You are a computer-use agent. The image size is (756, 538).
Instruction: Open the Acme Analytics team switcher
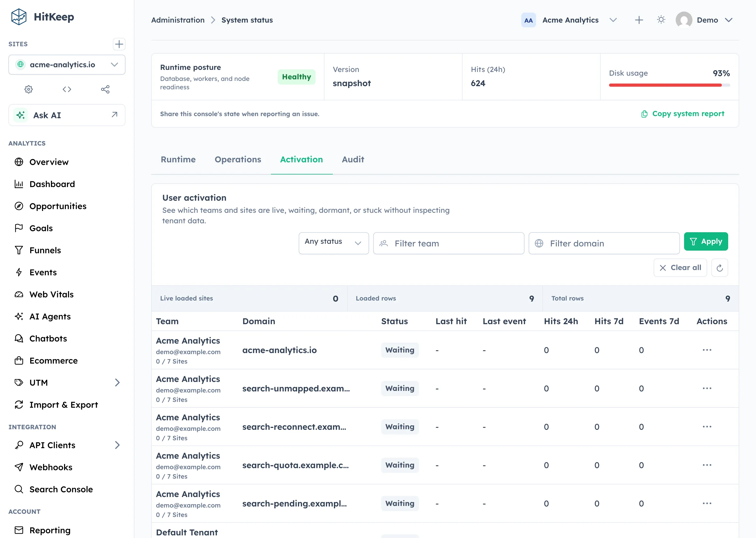(x=570, y=20)
